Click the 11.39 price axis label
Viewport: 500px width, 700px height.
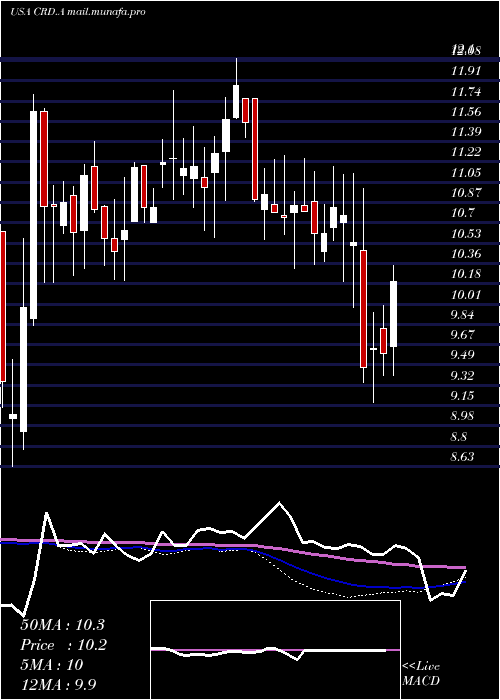coord(466,132)
